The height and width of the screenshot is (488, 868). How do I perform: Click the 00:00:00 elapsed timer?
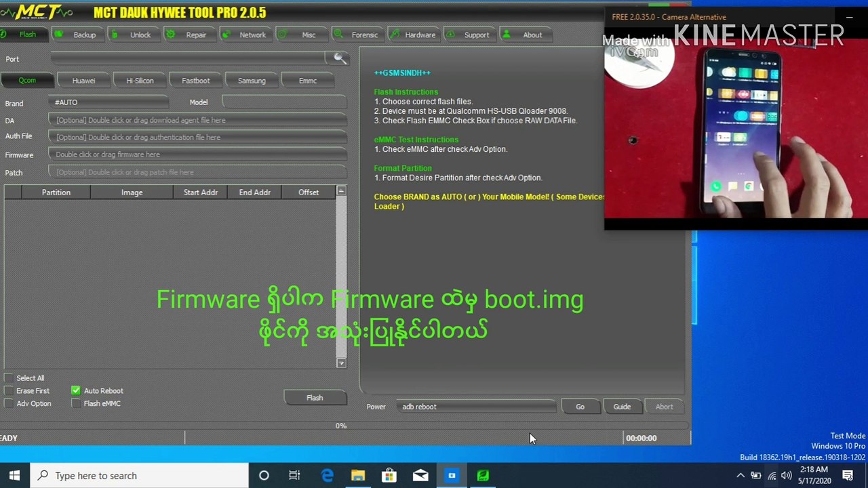pos(641,439)
